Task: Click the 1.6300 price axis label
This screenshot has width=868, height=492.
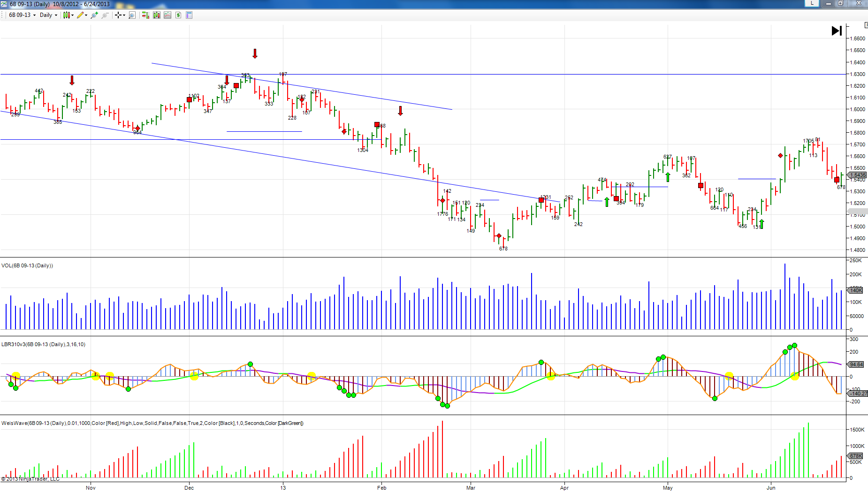Action: pos(858,74)
